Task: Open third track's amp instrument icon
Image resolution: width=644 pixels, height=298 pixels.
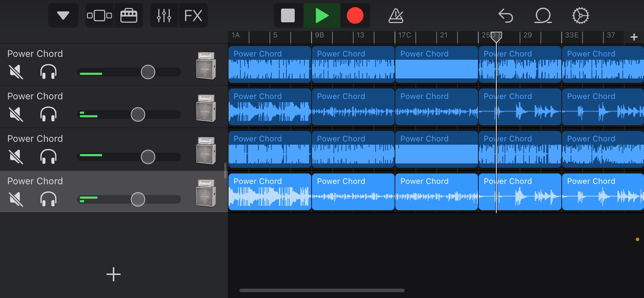Action: [x=206, y=150]
